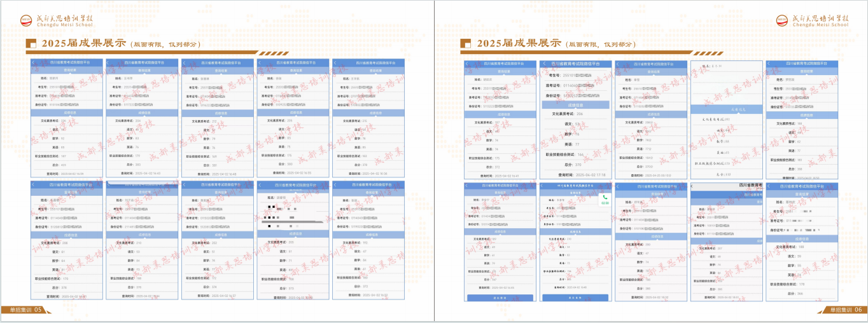Click the 文化素质考试 206 score line

point(566,113)
